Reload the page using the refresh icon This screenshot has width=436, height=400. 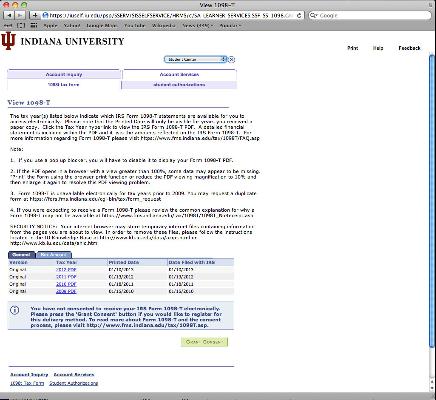[x=299, y=15]
